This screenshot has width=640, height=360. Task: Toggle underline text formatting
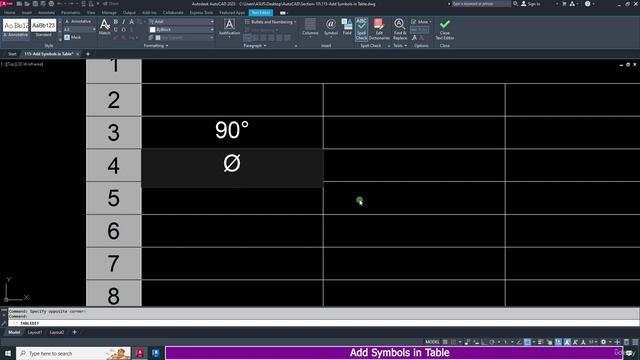pyautogui.click(x=116, y=30)
